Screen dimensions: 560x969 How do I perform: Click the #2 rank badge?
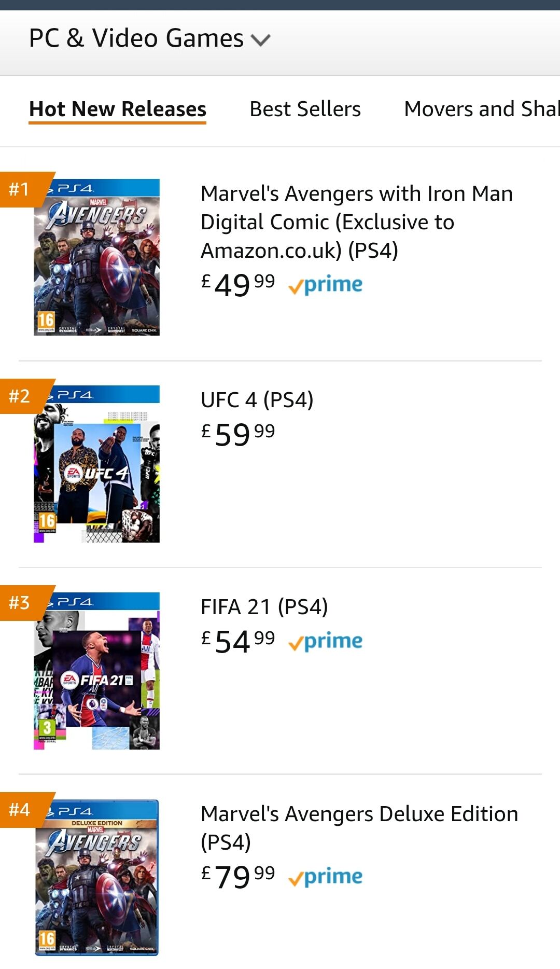pos(20,396)
